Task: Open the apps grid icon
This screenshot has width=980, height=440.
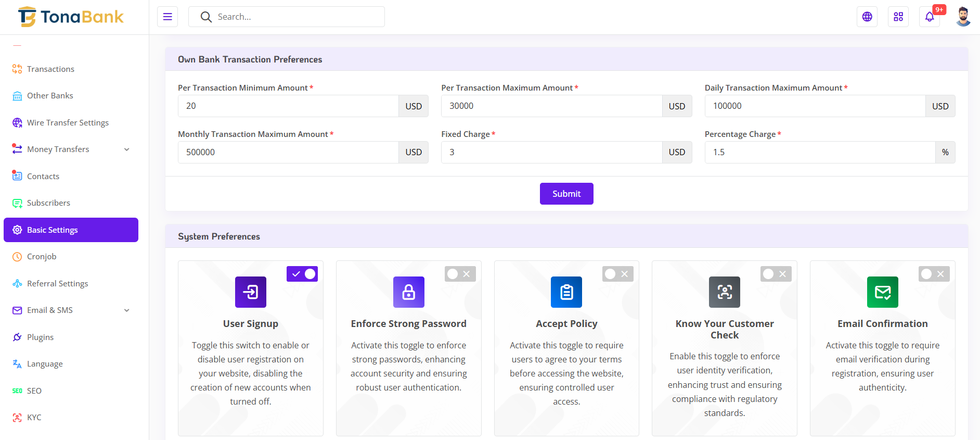Action: pos(898,17)
